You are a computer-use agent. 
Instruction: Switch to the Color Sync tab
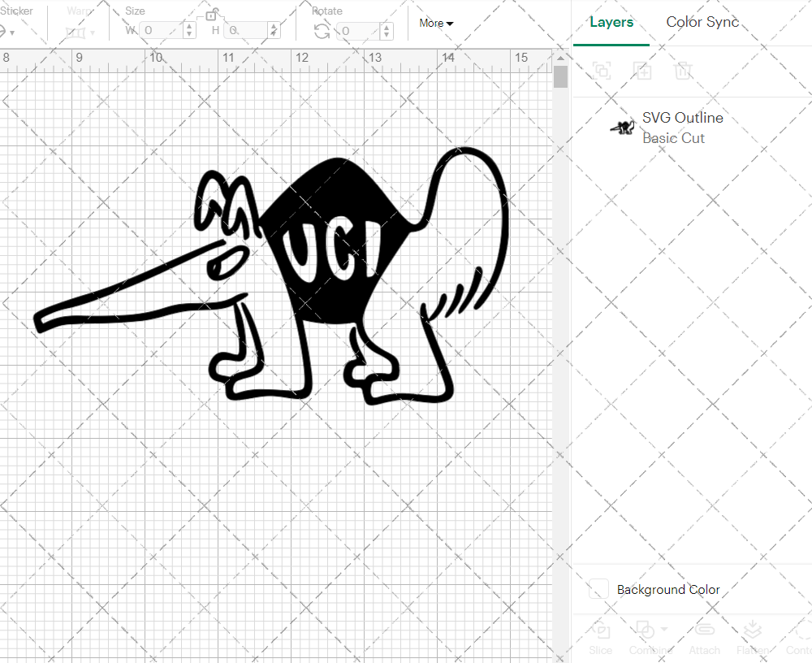(x=702, y=22)
